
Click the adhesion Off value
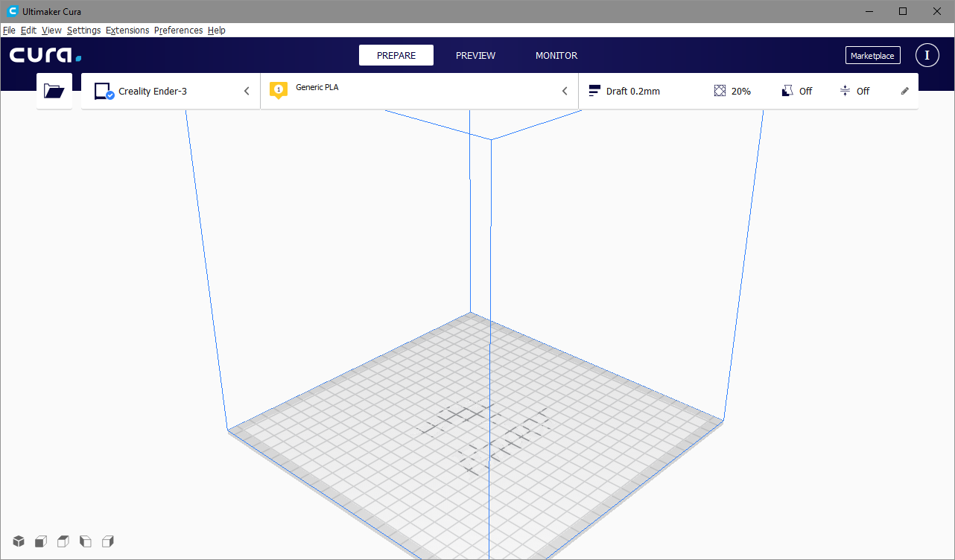point(863,92)
